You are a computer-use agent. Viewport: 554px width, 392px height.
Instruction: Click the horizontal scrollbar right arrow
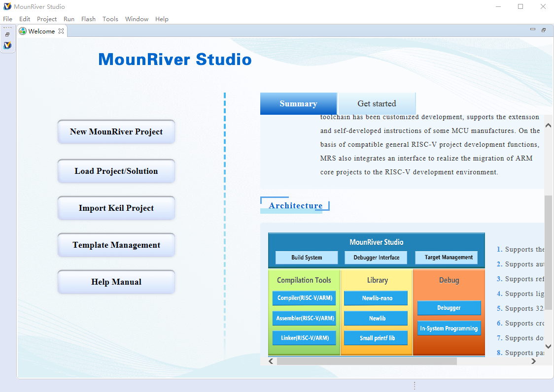[x=533, y=361]
